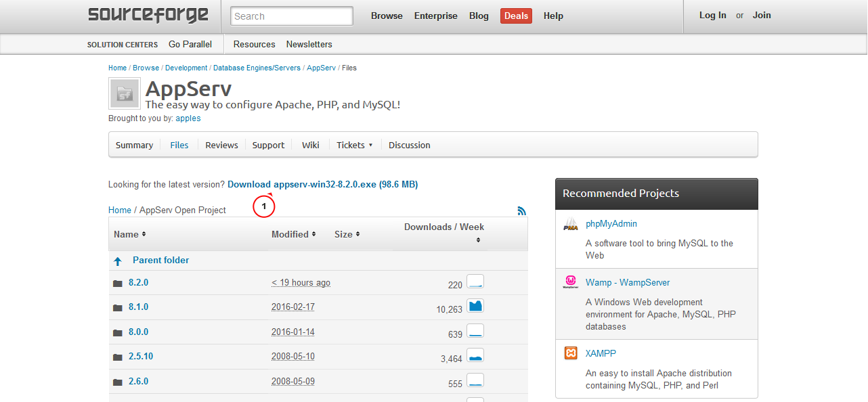Switch to the Support tab
Image resolution: width=868 pixels, height=402 pixels.
pos(268,145)
